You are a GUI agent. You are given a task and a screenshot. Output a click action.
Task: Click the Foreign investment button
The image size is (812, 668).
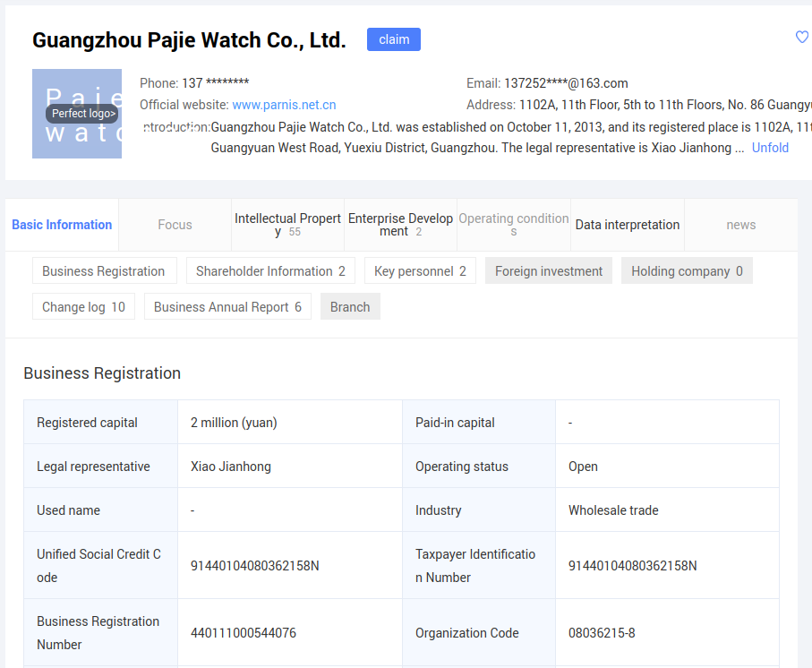pyautogui.click(x=549, y=271)
